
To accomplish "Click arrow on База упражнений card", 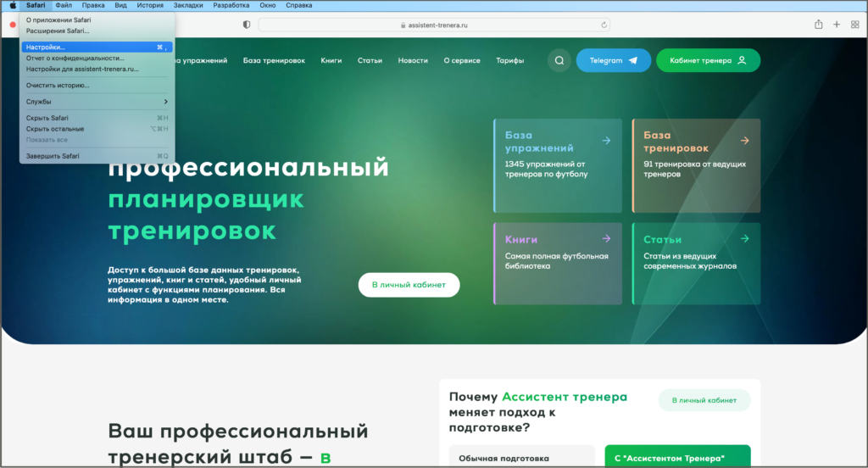I will [606, 141].
